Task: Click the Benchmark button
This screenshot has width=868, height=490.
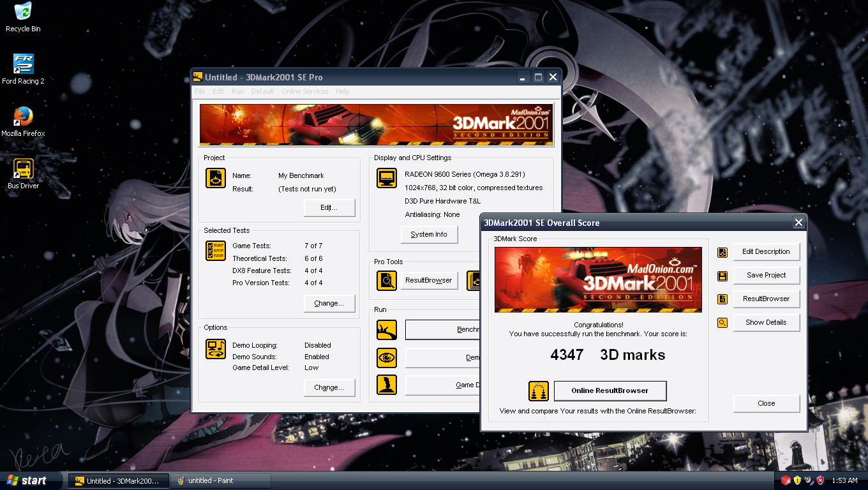Action: point(442,330)
